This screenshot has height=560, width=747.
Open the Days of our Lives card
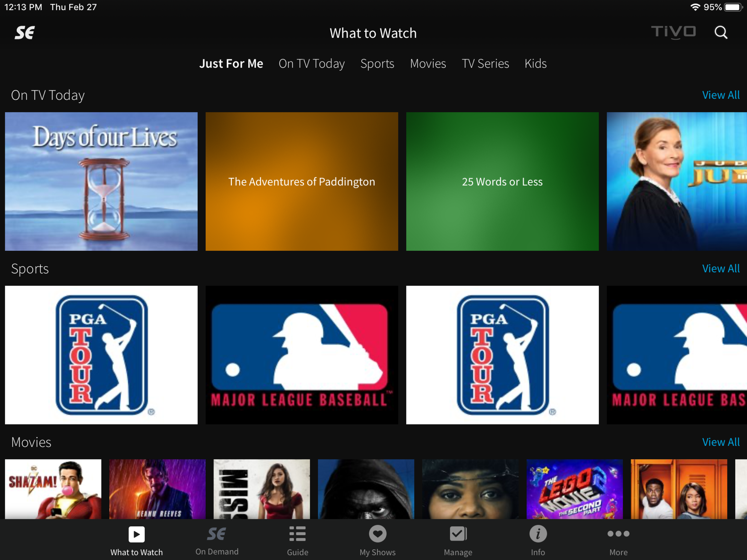pos(101,181)
